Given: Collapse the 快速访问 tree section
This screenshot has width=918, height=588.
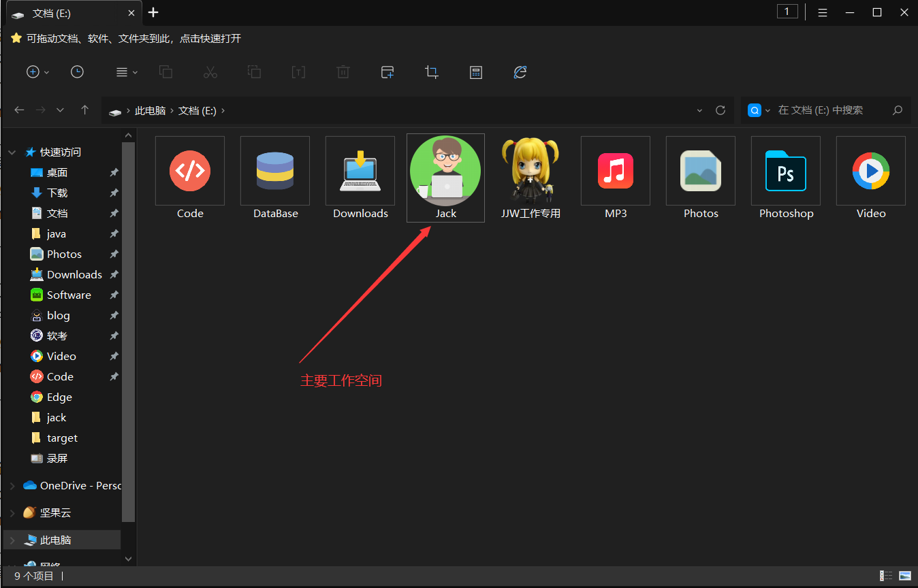Looking at the screenshot, I should pos(12,152).
